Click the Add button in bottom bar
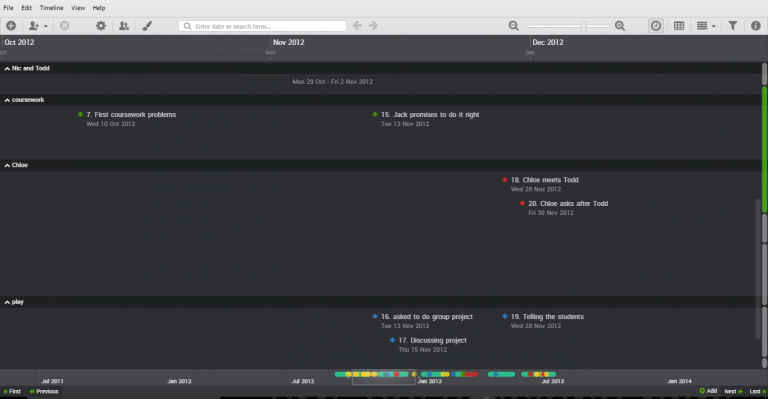 (708, 391)
